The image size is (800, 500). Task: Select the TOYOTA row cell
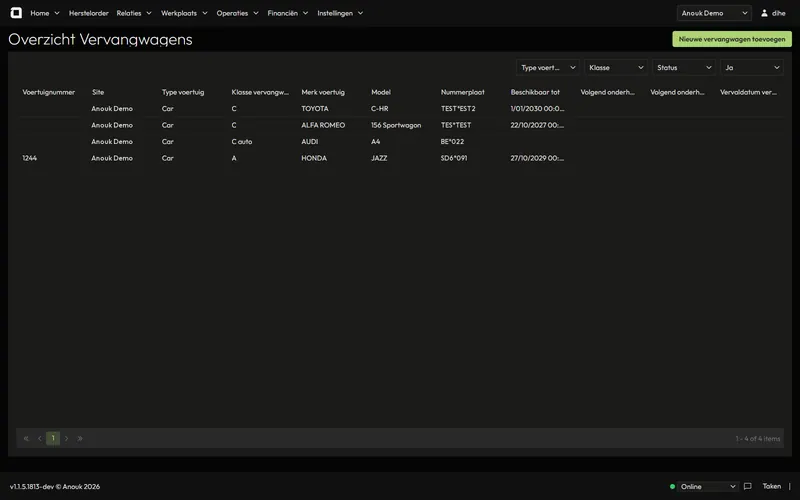tap(315, 109)
